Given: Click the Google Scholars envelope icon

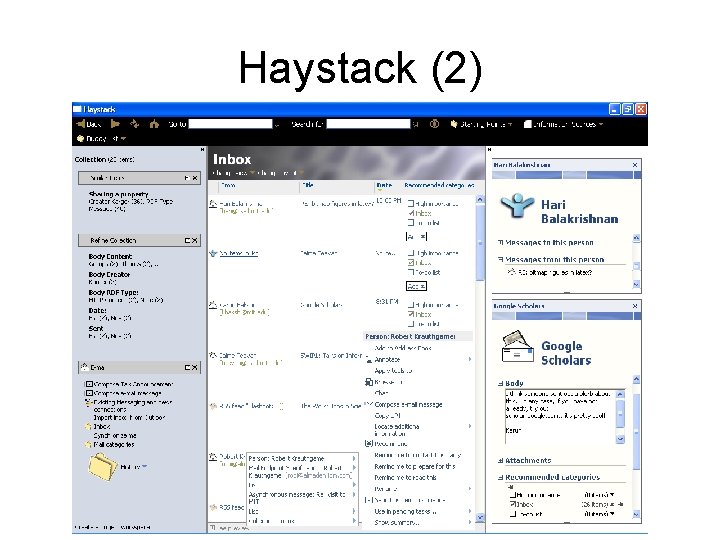Looking at the screenshot, I should point(518,348).
